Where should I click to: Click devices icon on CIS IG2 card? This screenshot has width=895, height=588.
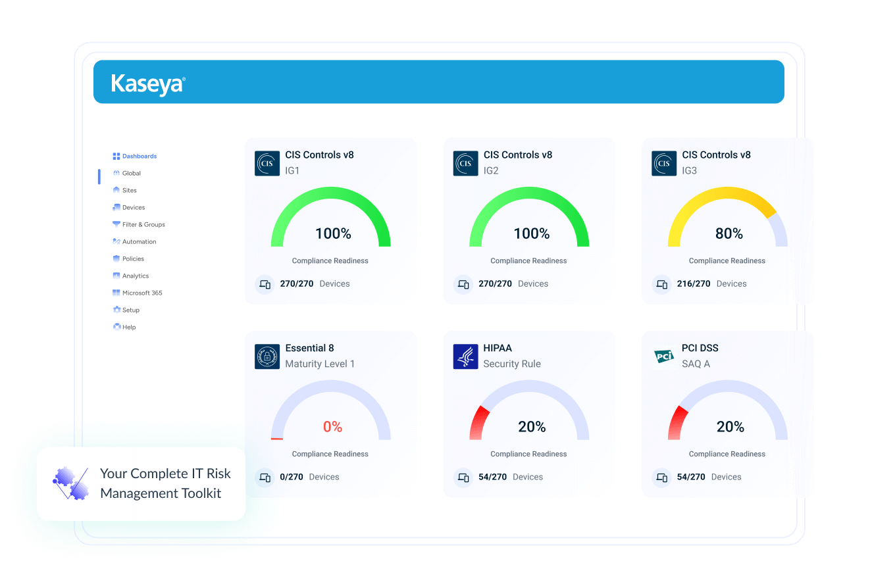tap(463, 284)
